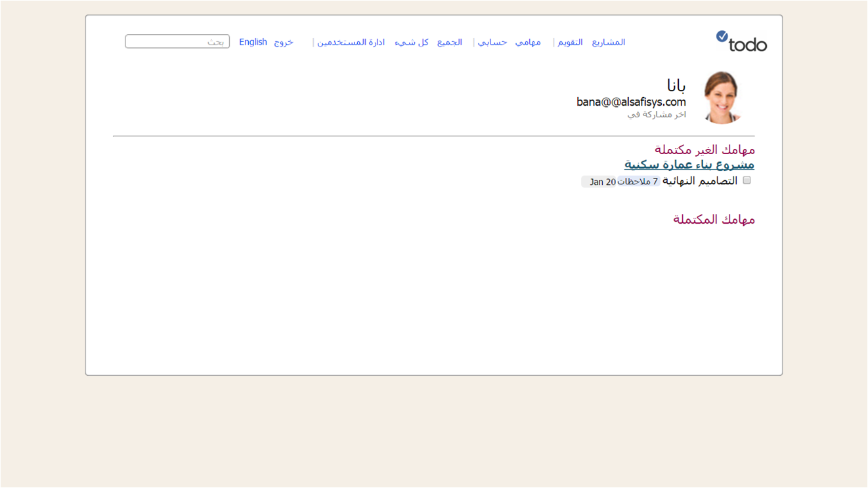Image resolution: width=868 pixels, height=488 pixels.
Task: Click the user name بانا
Action: point(676,86)
